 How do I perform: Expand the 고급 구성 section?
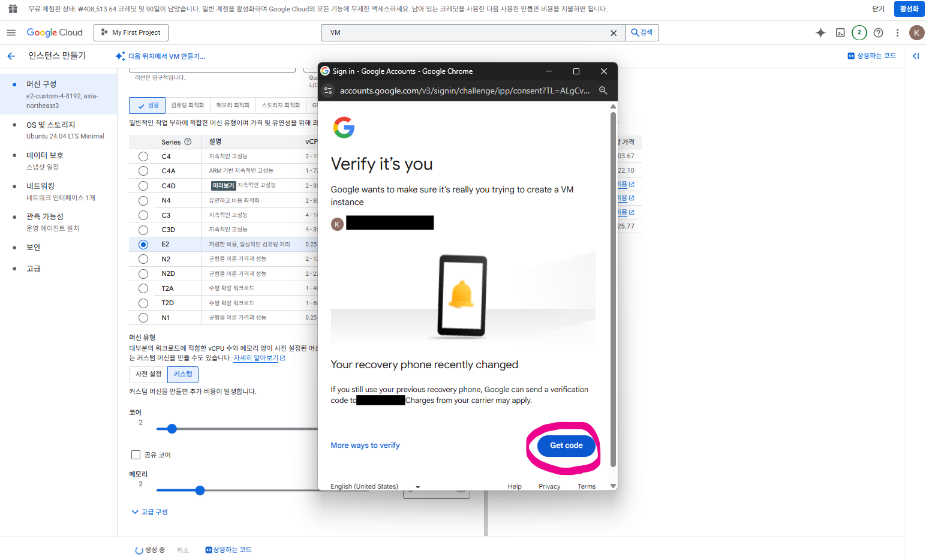pyautogui.click(x=149, y=512)
